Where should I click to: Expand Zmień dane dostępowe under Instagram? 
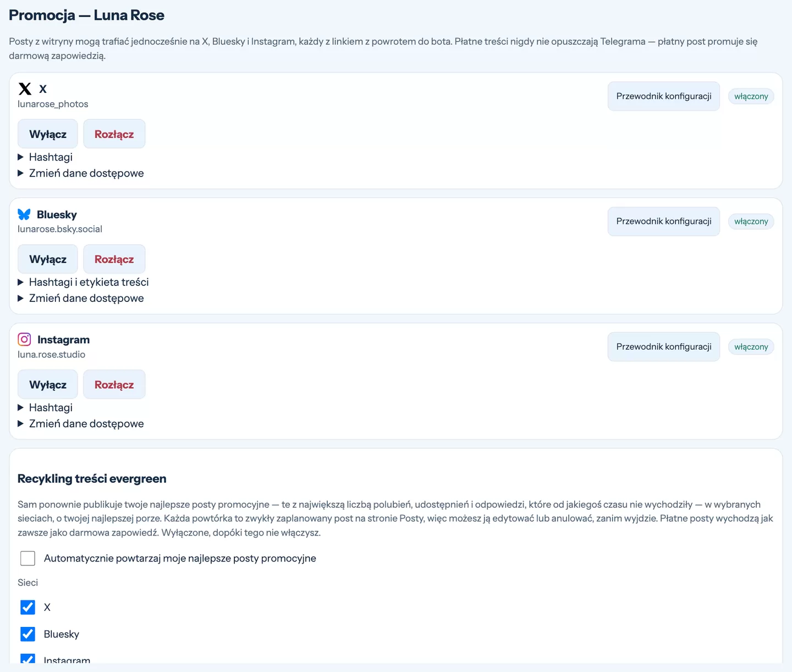(x=81, y=423)
